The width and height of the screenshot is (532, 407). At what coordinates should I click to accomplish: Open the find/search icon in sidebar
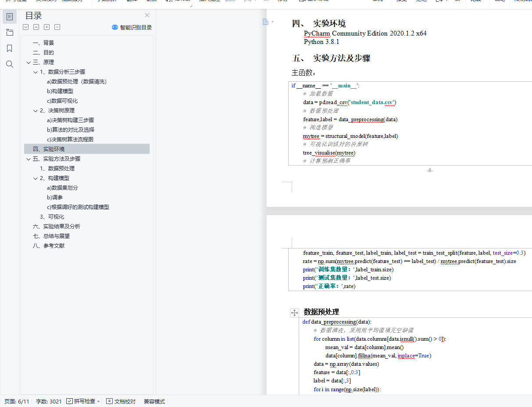click(10, 64)
